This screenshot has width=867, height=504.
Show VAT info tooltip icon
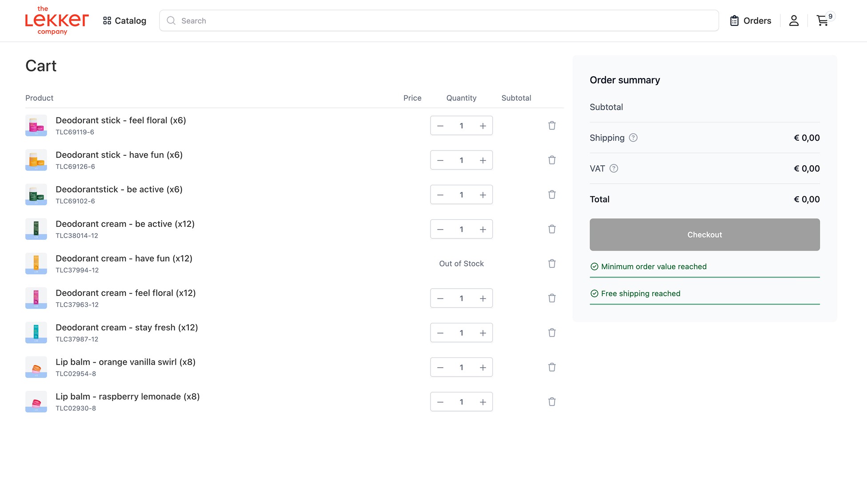(x=614, y=168)
